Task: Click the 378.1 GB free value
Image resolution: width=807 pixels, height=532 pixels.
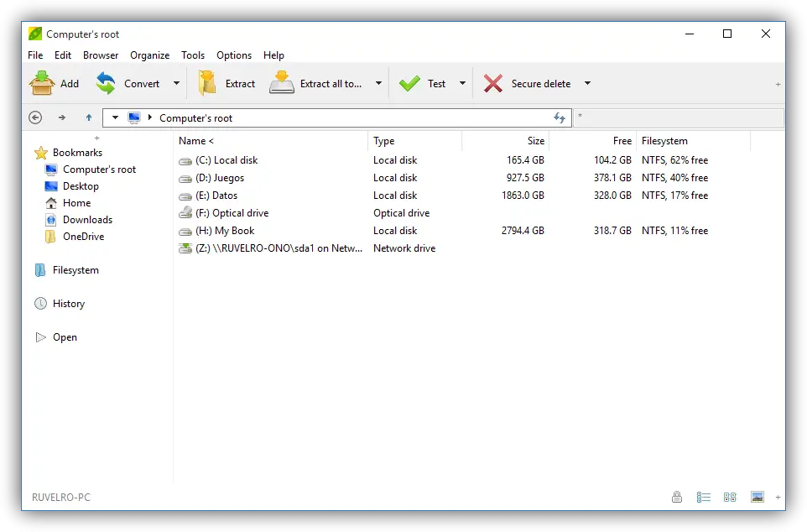Action: pos(612,178)
